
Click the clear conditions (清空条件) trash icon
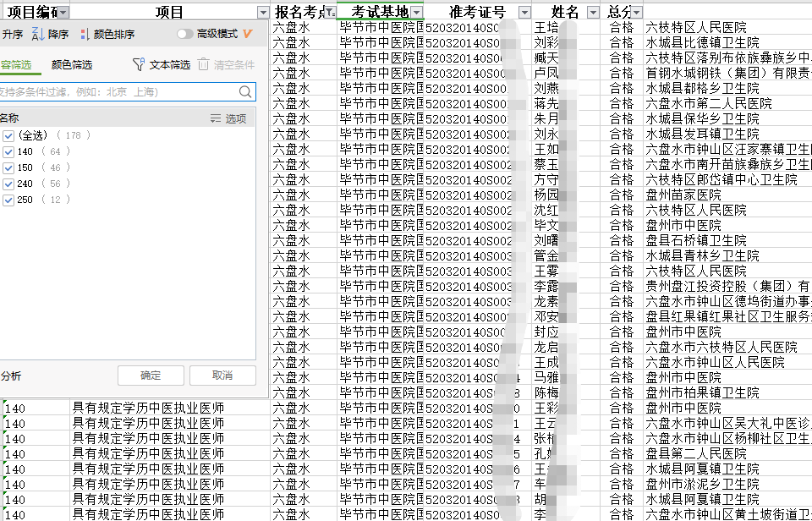coord(203,65)
